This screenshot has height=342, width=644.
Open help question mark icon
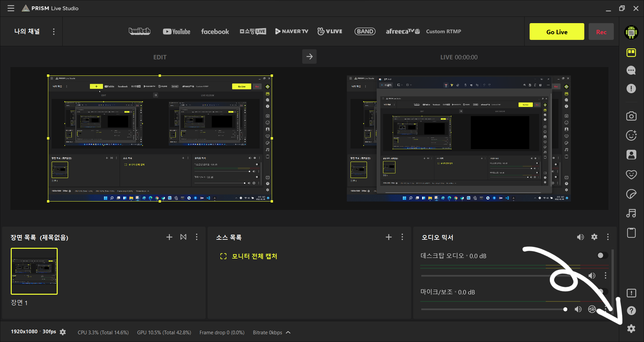pyautogui.click(x=631, y=311)
